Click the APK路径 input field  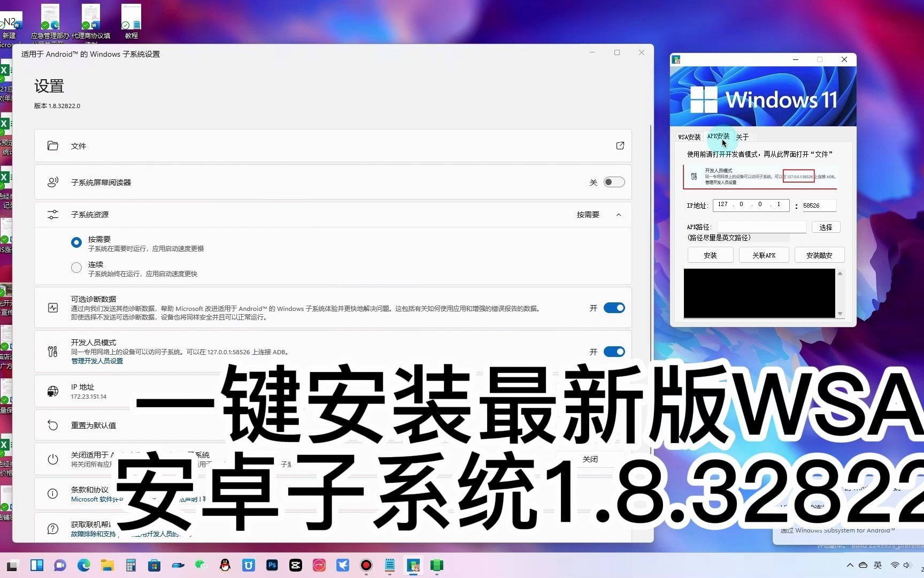pyautogui.click(x=761, y=227)
